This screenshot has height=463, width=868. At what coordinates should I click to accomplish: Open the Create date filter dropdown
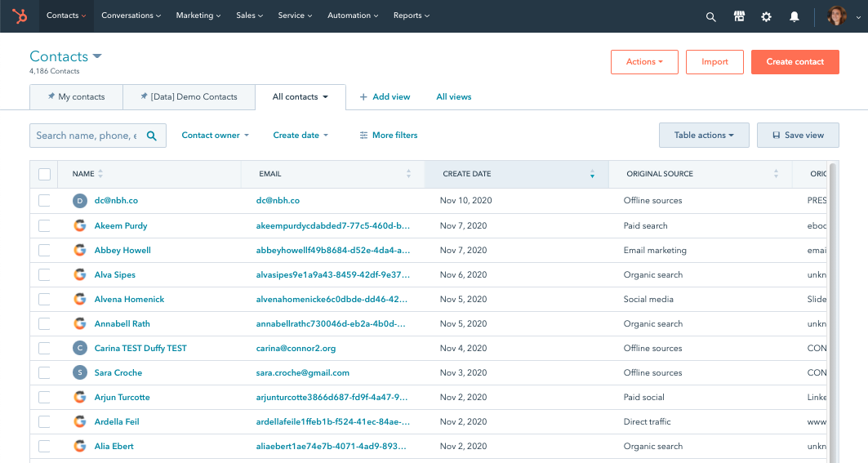[300, 136]
